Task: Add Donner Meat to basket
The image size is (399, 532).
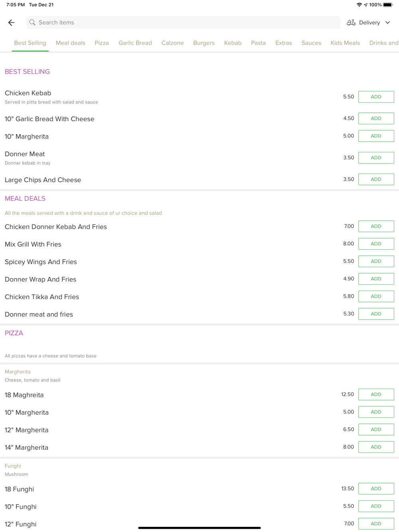Action: click(376, 158)
